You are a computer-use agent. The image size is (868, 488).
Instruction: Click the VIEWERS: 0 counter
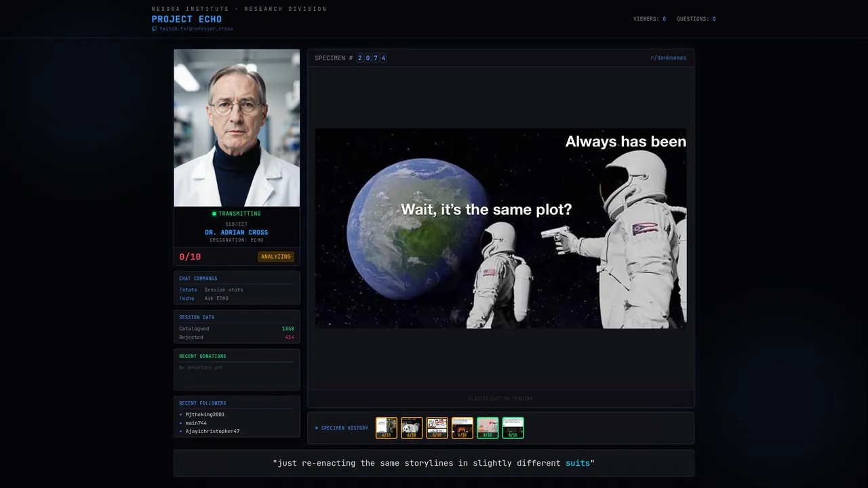coord(650,19)
